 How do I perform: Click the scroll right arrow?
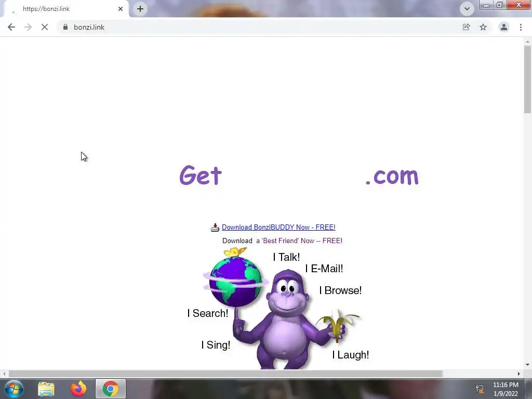pos(519,374)
